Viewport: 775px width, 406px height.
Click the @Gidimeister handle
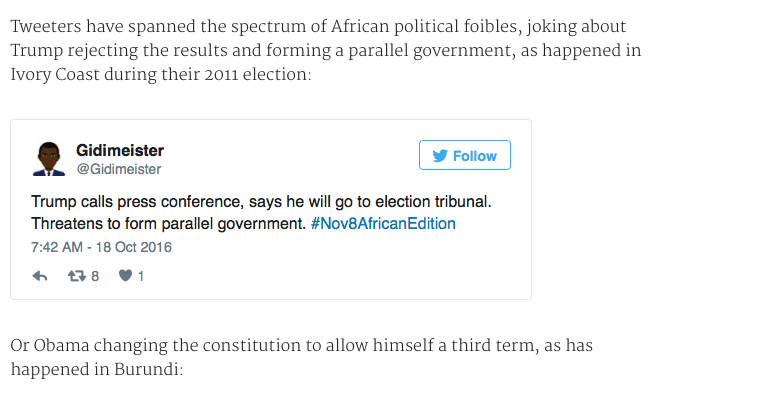(x=119, y=169)
